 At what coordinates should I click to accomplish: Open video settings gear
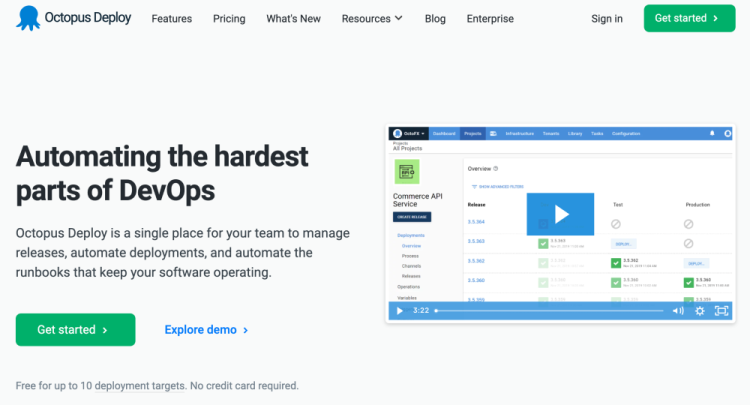click(x=700, y=311)
